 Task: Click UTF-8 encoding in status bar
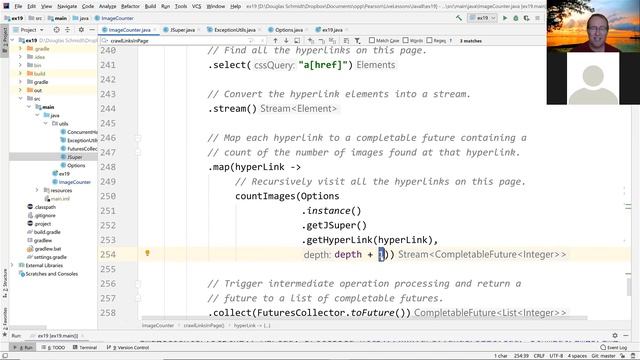point(556,356)
